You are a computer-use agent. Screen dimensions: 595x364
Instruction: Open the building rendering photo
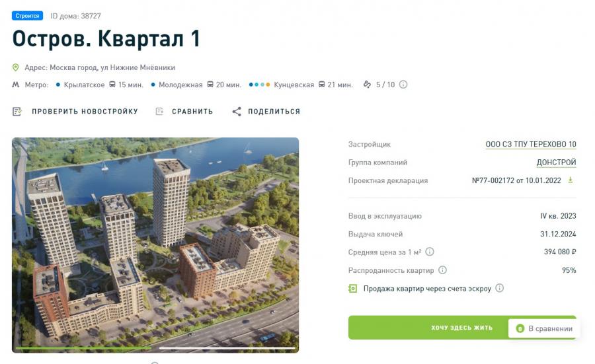point(155,245)
